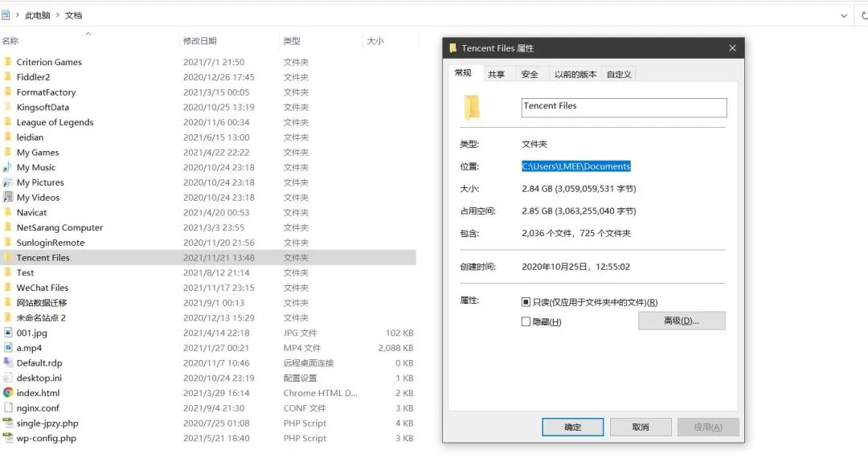The image size is (868, 458).
Task: Toggle the 只读 read-only checkbox
Action: [526, 303]
